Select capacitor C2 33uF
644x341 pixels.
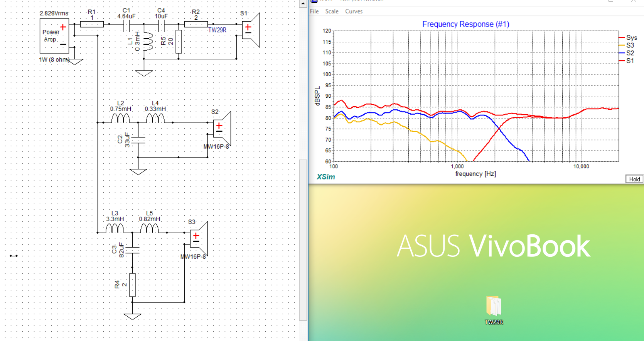click(x=138, y=140)
